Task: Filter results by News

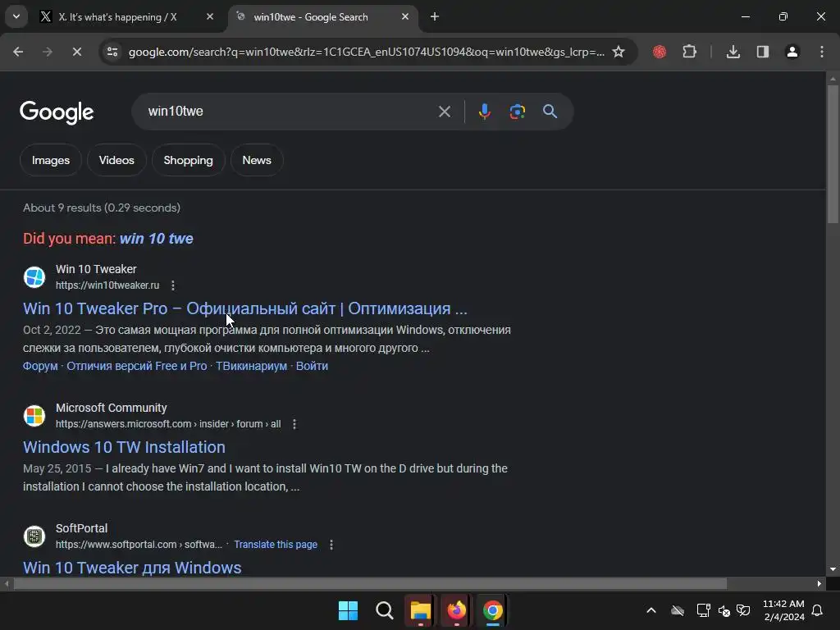Action: click(x=257, y=160)
